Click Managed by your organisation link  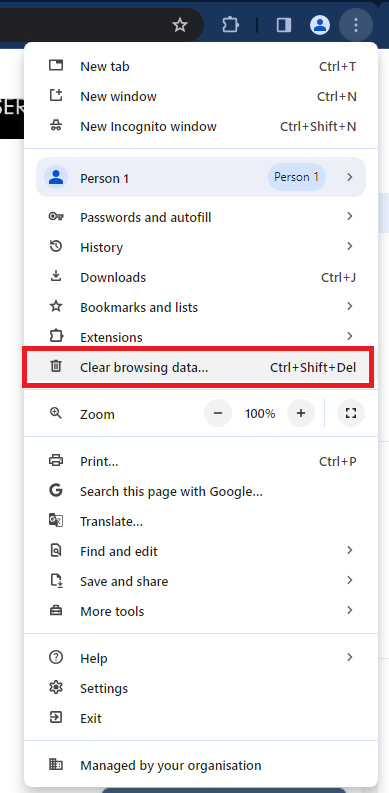click(201, 765)
